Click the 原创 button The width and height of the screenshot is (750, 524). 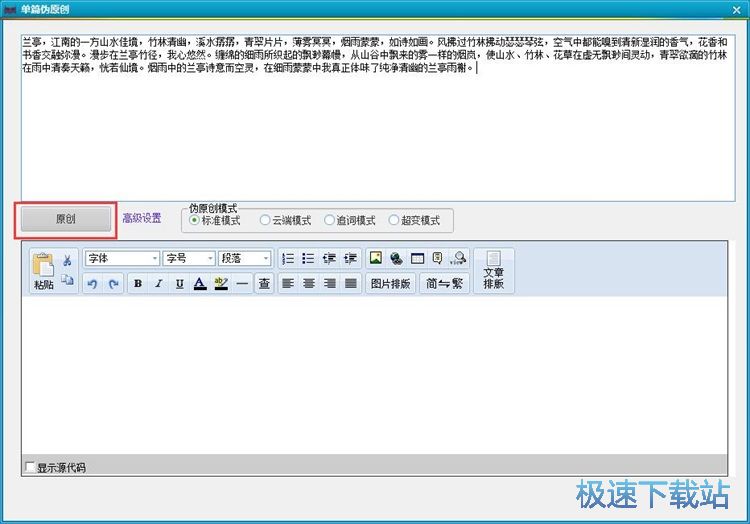(66, 219)
